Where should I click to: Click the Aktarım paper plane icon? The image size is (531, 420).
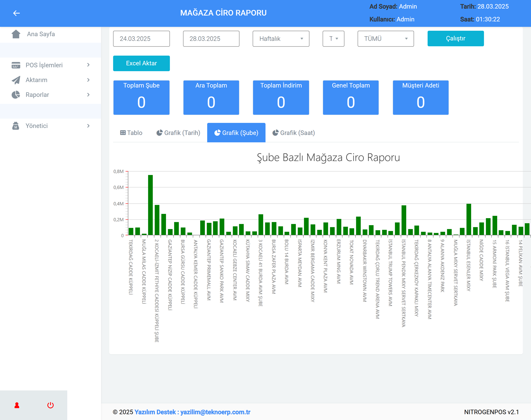click(x=16, y=80)
